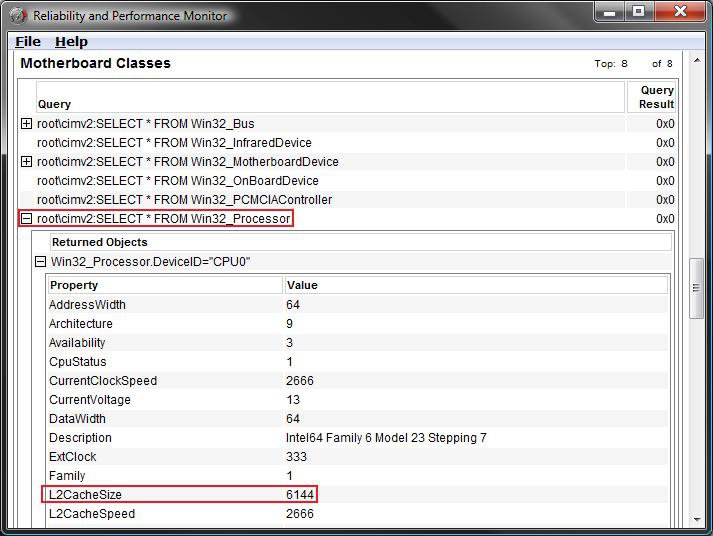
Task: Expand the Win32_Bus query row
Action: pos(27,124)
